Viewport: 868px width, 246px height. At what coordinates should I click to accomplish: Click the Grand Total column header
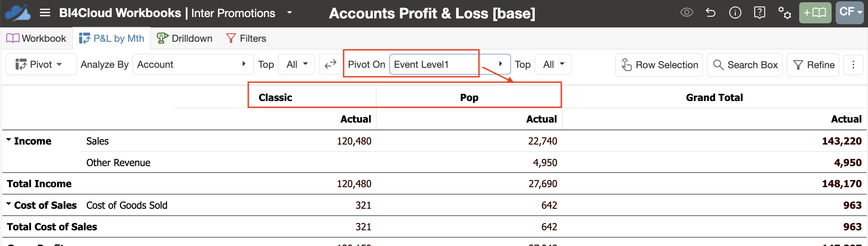point(714,97)
